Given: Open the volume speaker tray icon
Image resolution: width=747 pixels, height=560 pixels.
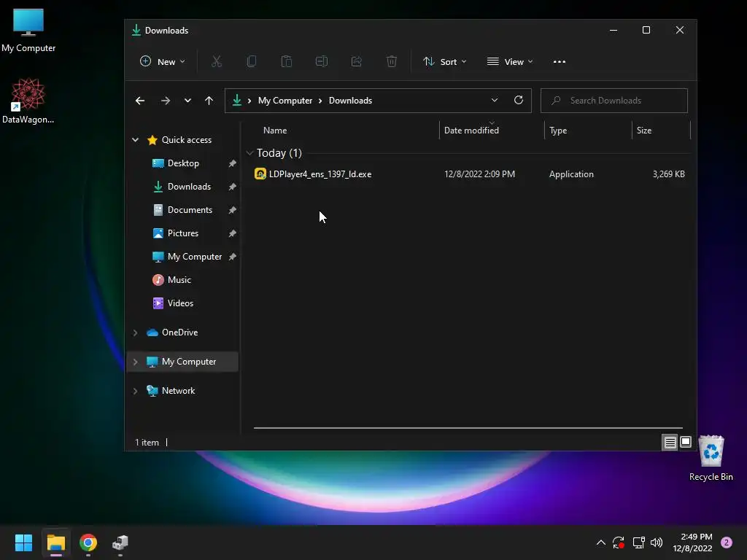Looking at the screenshot, I should click(x=657, y=542).
